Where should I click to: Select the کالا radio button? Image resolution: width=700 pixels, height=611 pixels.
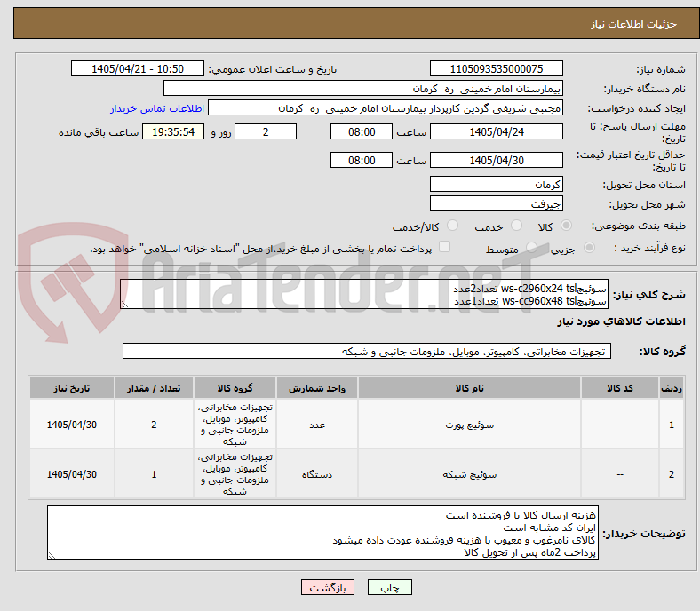[x=566, y=226]
